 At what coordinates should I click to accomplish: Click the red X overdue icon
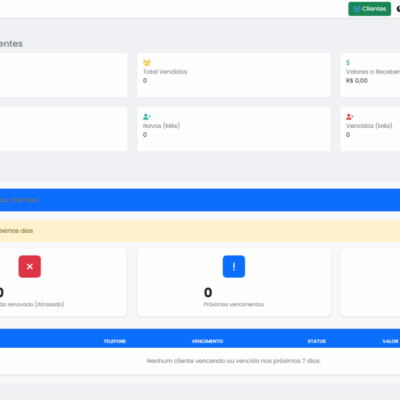tap(30, 266)
